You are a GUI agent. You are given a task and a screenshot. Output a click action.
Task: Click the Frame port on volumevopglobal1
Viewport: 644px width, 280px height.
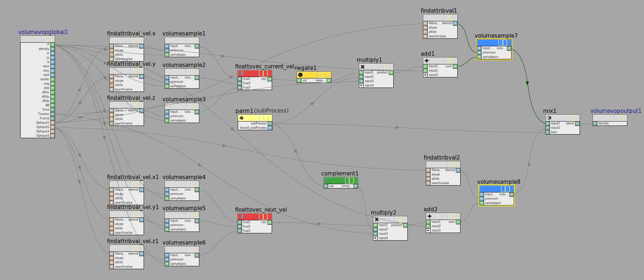click(53, 118)
